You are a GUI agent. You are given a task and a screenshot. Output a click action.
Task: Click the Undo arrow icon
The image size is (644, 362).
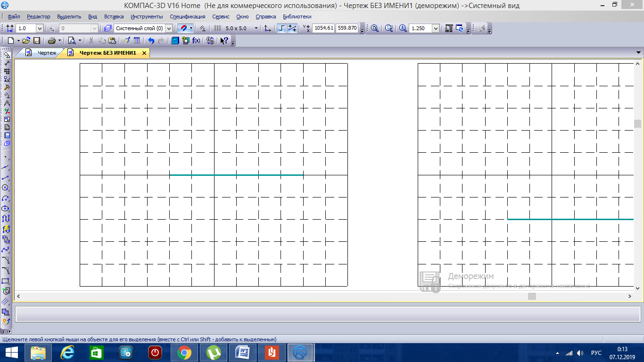tap(151, 41)
